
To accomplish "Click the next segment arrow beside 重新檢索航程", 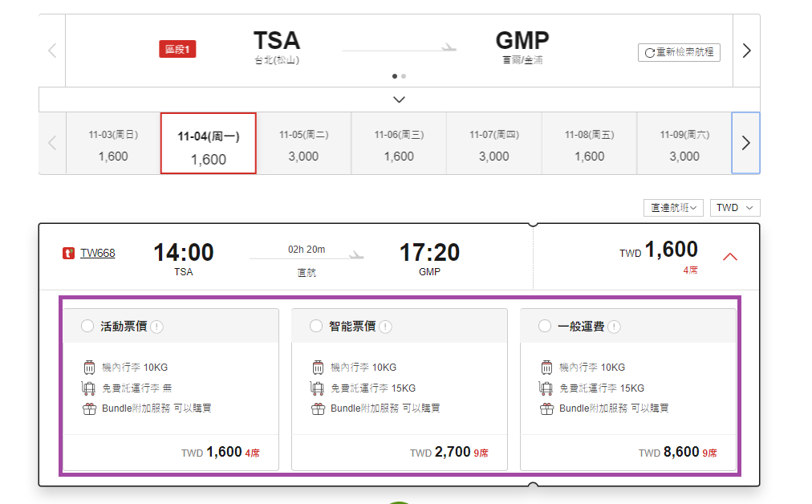I will point(746,51).
